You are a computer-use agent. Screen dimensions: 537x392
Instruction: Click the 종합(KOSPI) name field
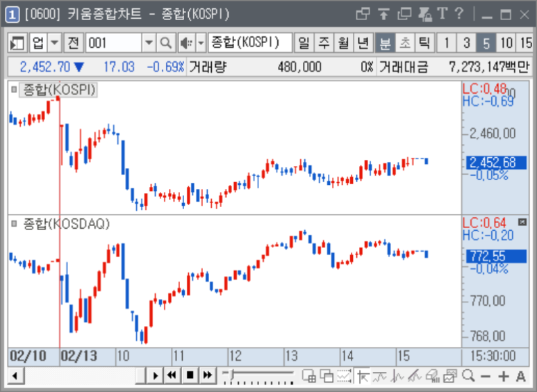(x=250, y=43)
